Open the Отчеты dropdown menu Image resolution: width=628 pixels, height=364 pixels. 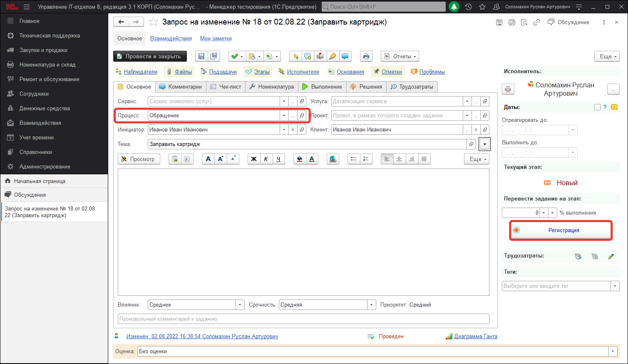[x=400, y=57]
